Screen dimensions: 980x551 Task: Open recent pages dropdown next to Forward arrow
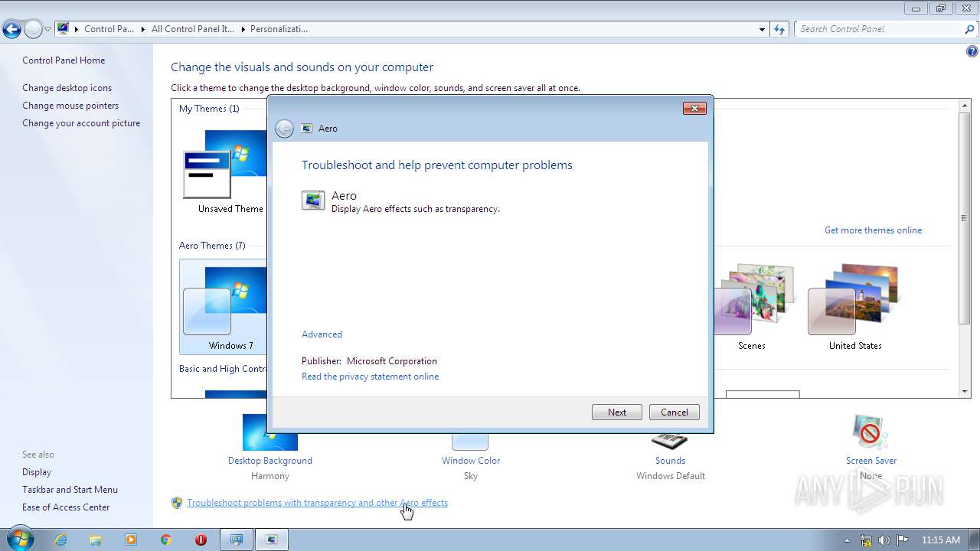(47, 30)
